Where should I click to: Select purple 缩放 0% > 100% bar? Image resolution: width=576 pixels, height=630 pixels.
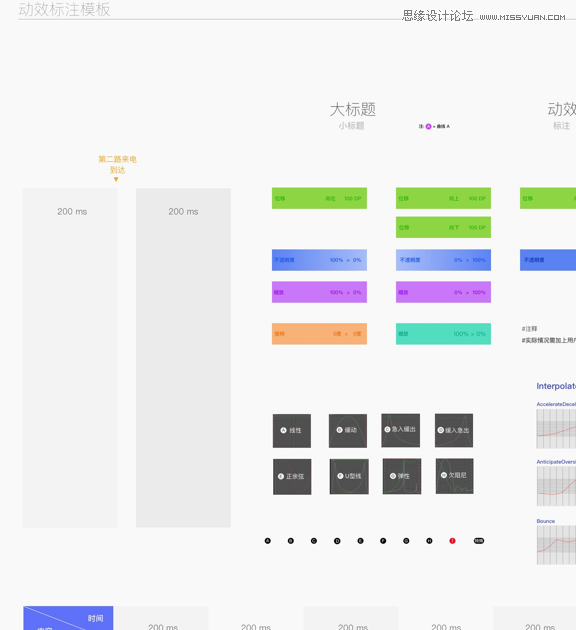point(443,292)
